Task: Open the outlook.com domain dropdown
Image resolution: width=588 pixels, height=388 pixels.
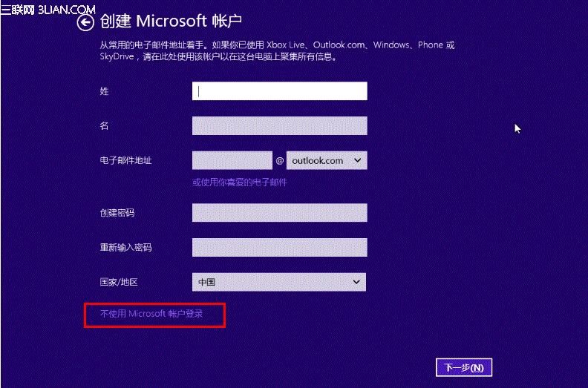Action: pyautogui.click(x=327, y=160)
